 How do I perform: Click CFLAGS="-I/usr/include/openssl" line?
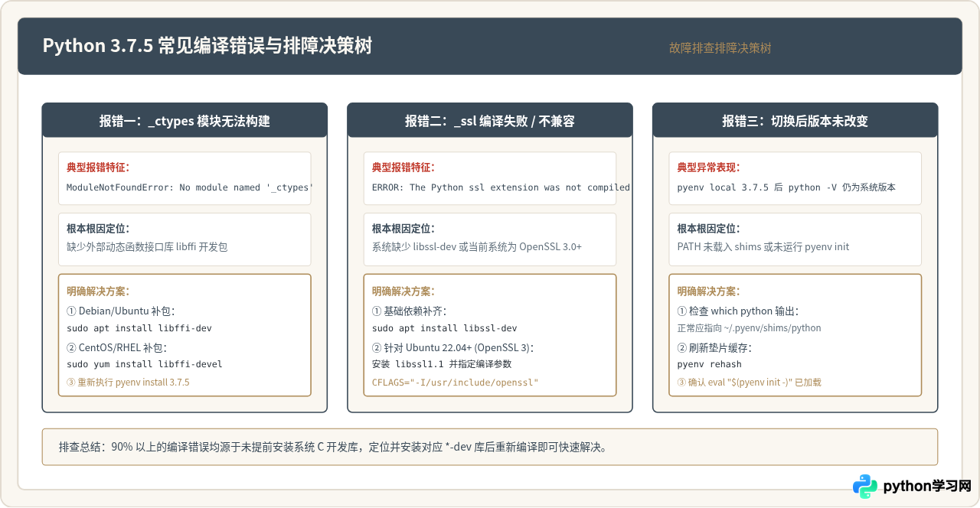456,382
